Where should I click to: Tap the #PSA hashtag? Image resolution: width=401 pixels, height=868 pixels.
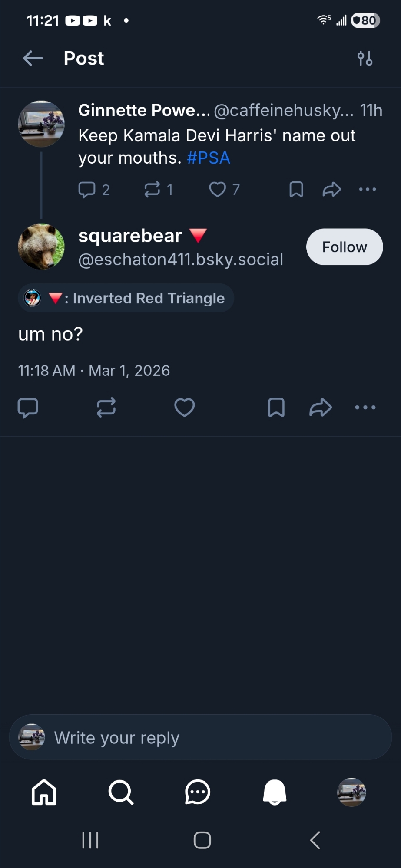tap(209, 158)
